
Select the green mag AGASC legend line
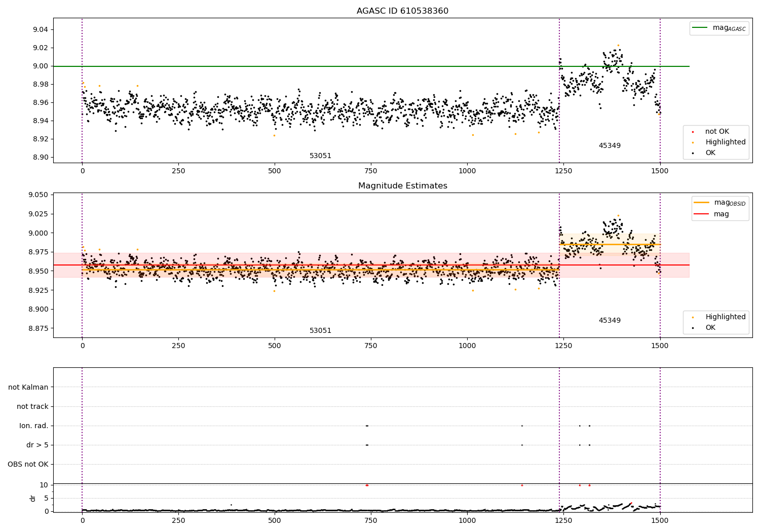point(700,28)
